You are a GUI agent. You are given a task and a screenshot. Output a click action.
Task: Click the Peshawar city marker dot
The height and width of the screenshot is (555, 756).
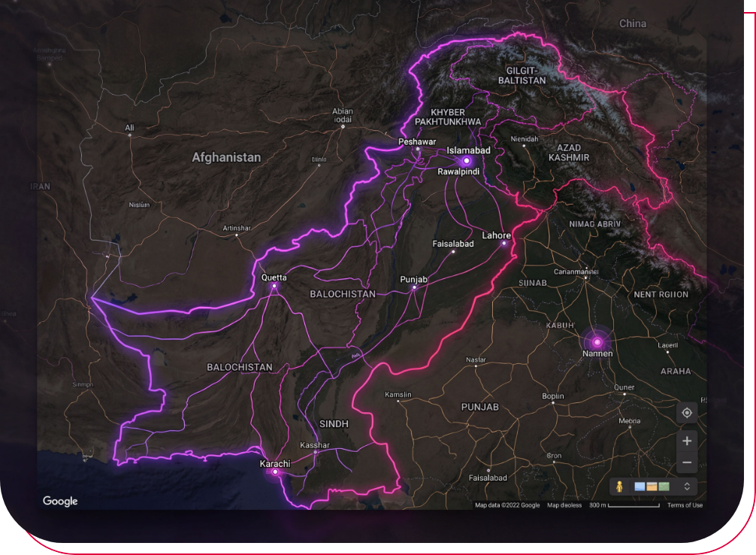click(x=418, y=150)
